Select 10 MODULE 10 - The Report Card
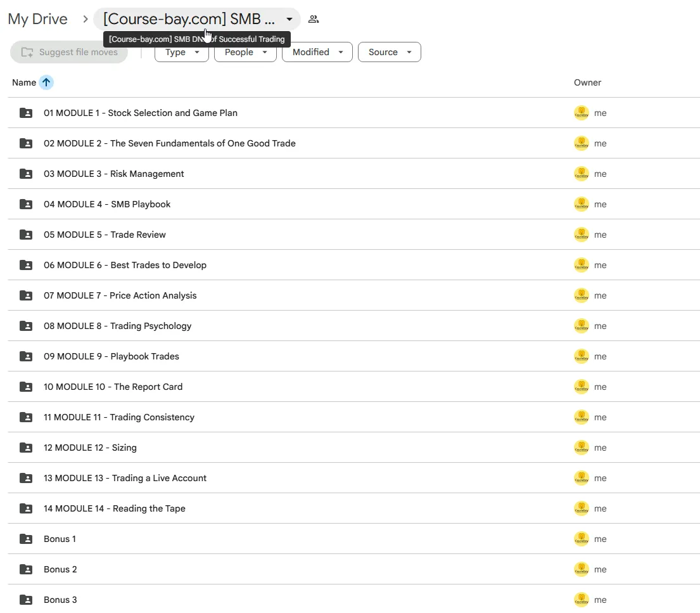The image size is (700, 613). click(113, 387)
